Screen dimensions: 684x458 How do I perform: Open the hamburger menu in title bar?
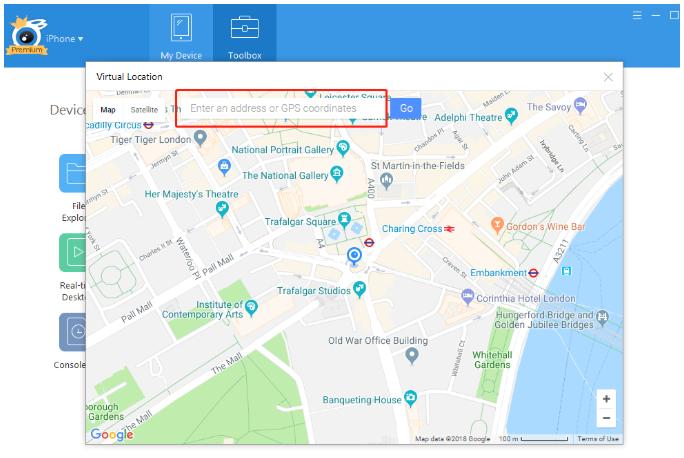(x=637, y=16)
